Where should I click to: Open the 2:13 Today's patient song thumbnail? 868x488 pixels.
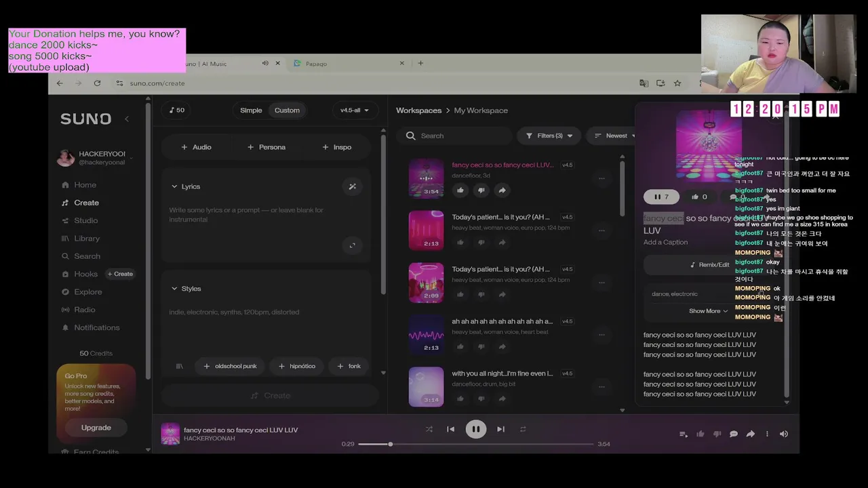426,230
